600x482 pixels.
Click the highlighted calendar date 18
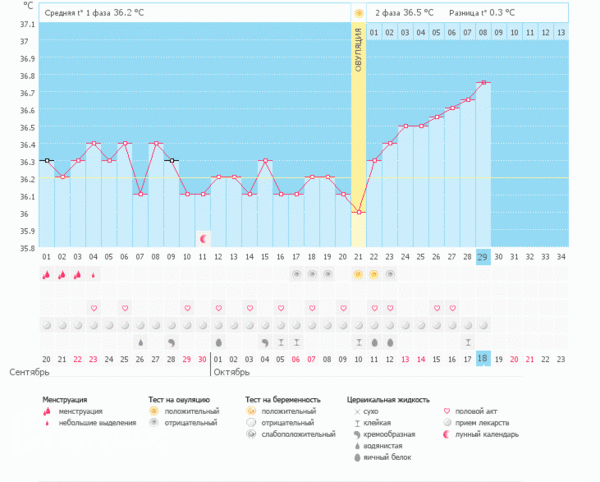[483, 359]
